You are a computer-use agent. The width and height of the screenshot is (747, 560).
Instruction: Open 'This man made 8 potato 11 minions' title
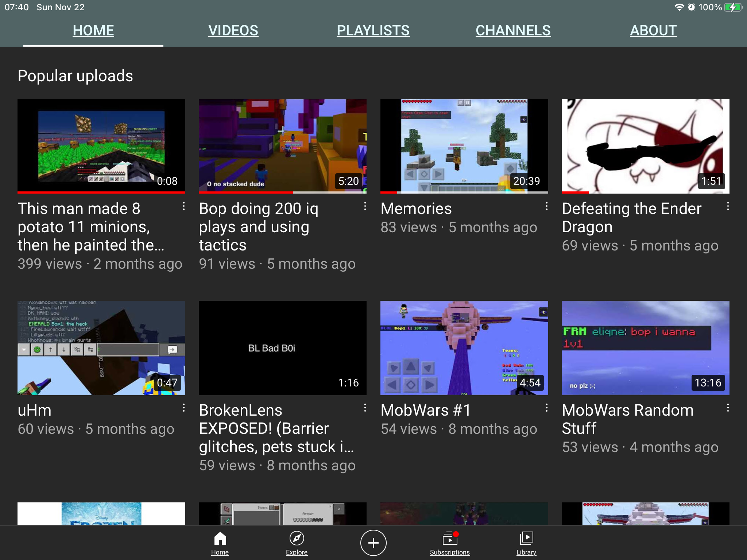click(x=91, y=227)
